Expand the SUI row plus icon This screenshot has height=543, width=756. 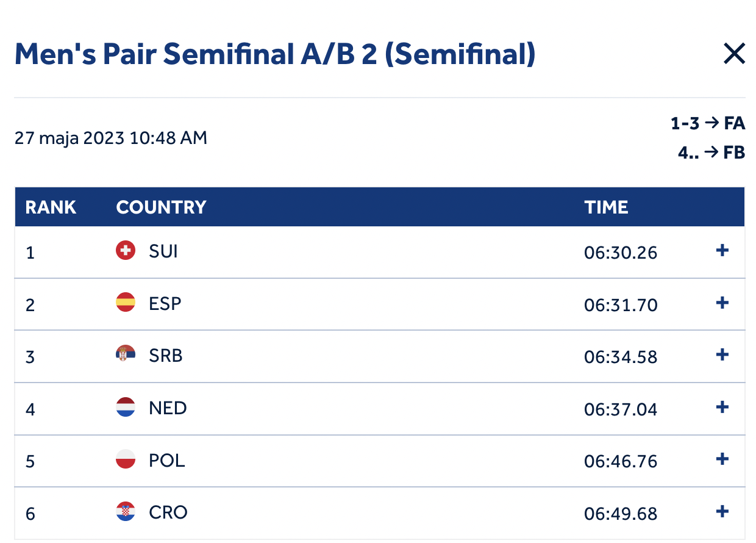(722, 251)
